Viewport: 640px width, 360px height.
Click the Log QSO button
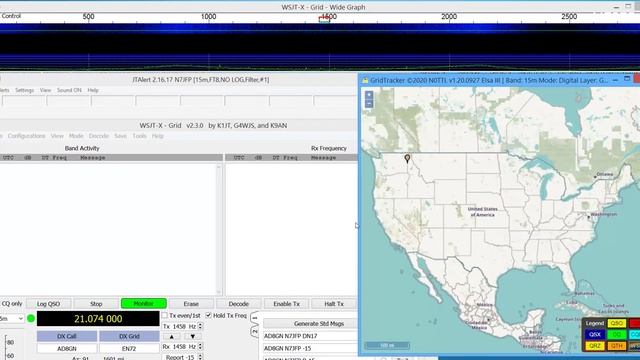tap(48, 304)
